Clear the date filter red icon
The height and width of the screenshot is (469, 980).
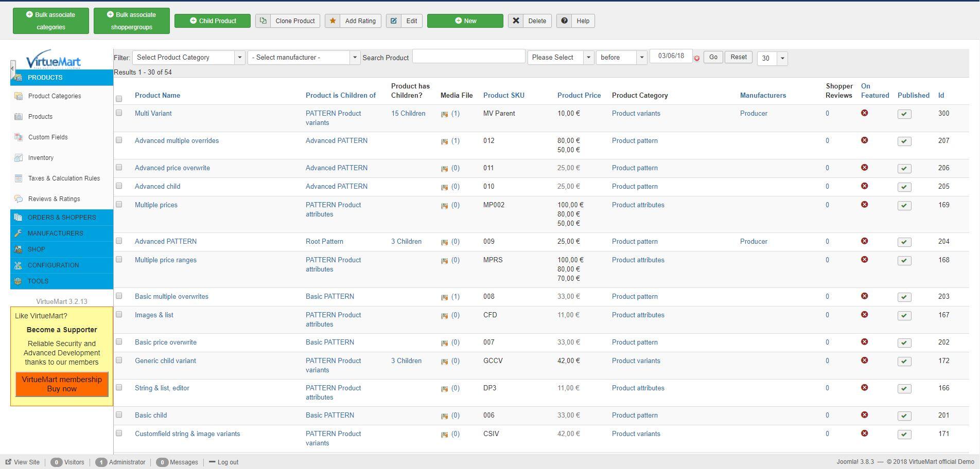(x=697, y=58)
